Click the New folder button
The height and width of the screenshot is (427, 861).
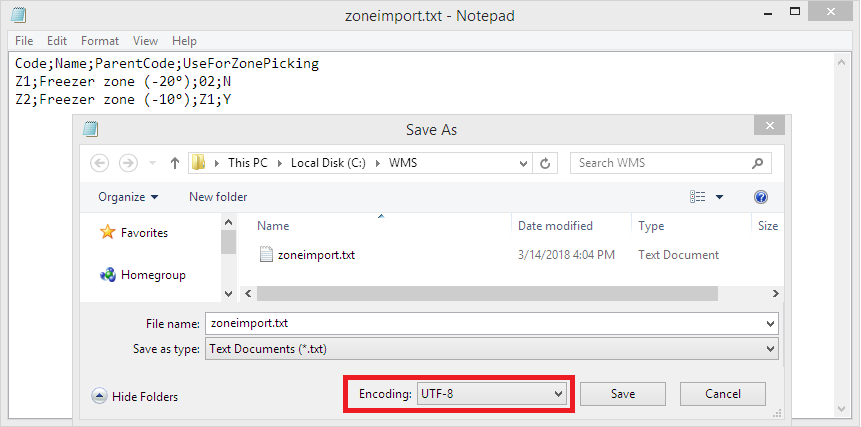click(218, 197)
